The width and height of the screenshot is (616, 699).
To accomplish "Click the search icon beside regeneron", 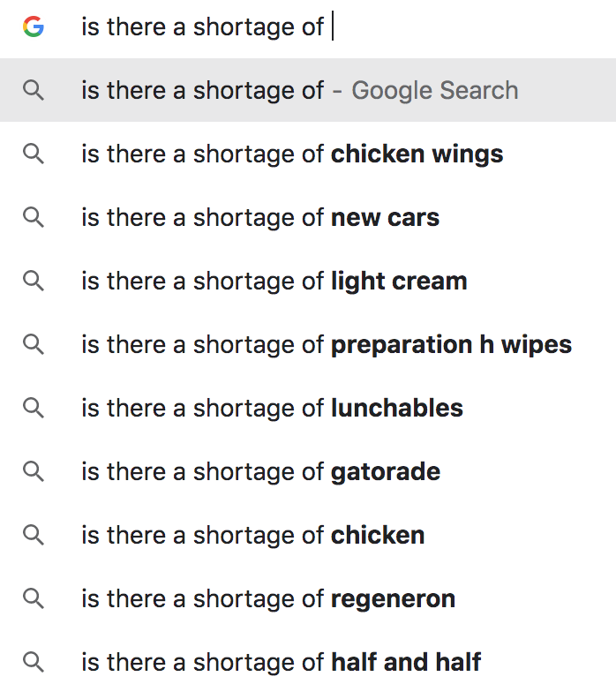I will click(34, 599).
